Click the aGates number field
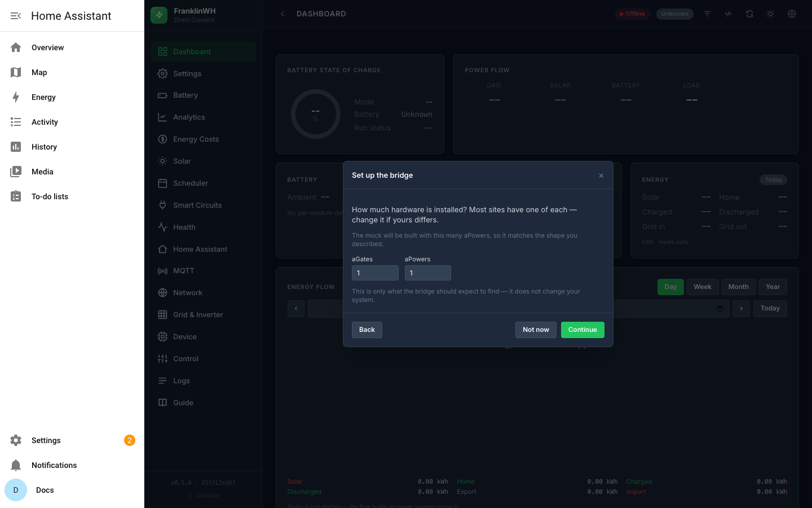The image size is (812, 508). [375, 273]
